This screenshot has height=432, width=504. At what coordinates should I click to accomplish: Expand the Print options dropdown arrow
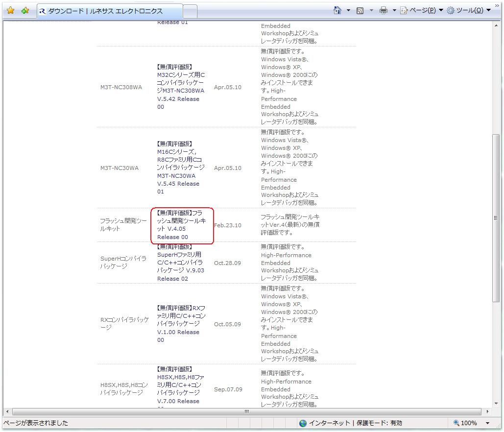tap(394, 10)
